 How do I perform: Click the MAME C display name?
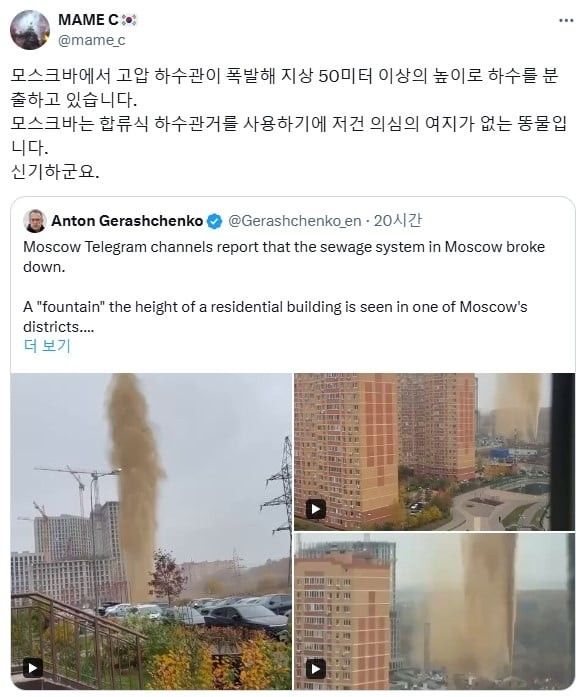point(88,20)
